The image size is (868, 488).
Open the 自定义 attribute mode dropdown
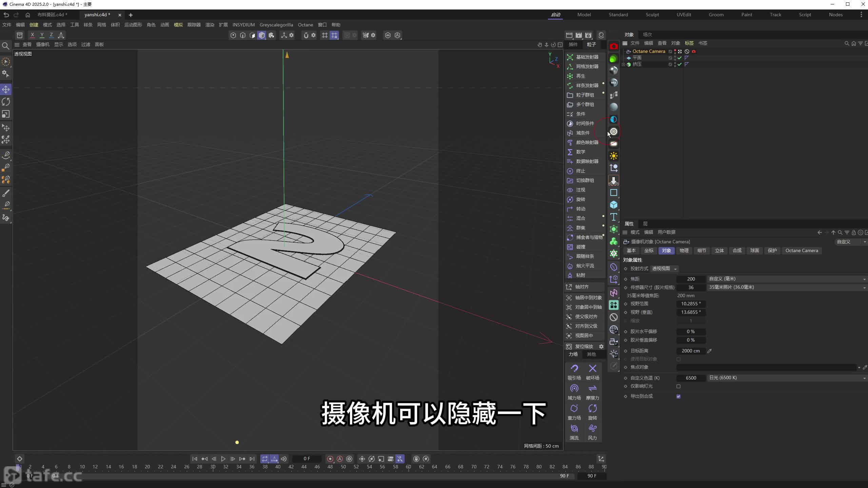(851, 242)
